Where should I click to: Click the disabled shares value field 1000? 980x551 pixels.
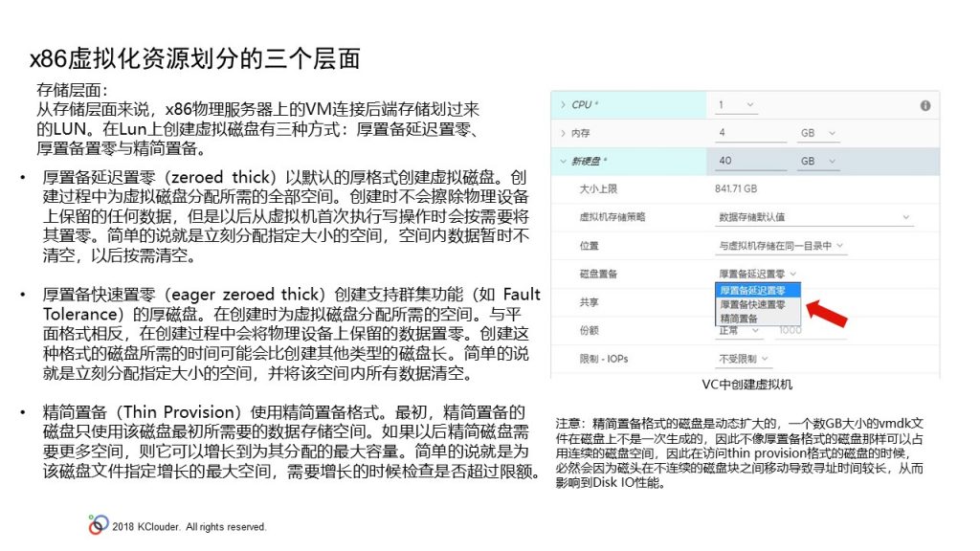pyautogui.click(x=811, y=330)
